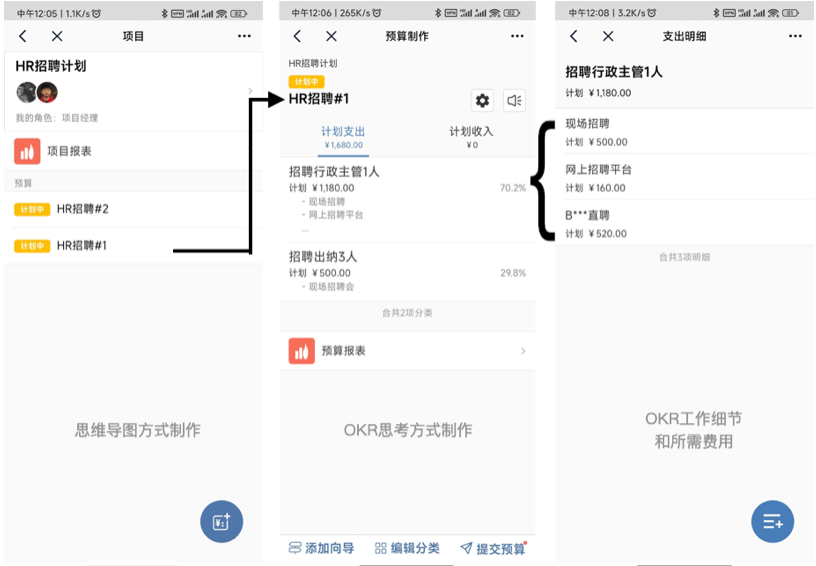The width and height of the screenshot is (816, 566).
Task: Expand HR招聘计划 project details chevron
Action: coord(250,91)
